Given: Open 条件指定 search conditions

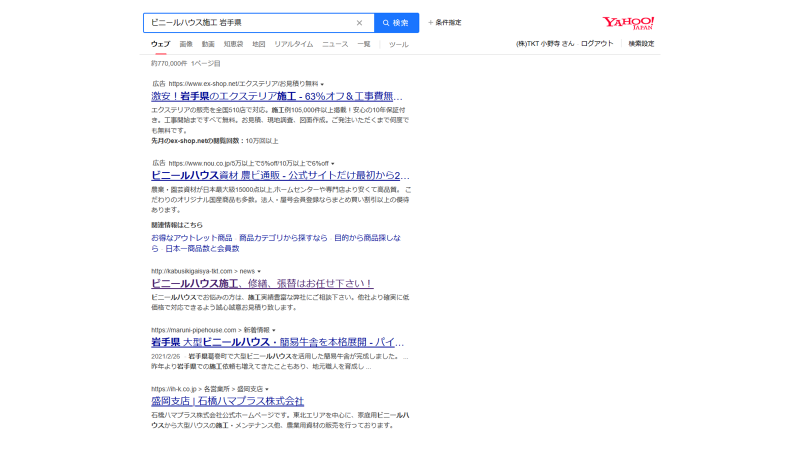Looking at the screenshot, I should tap(444, 22).
